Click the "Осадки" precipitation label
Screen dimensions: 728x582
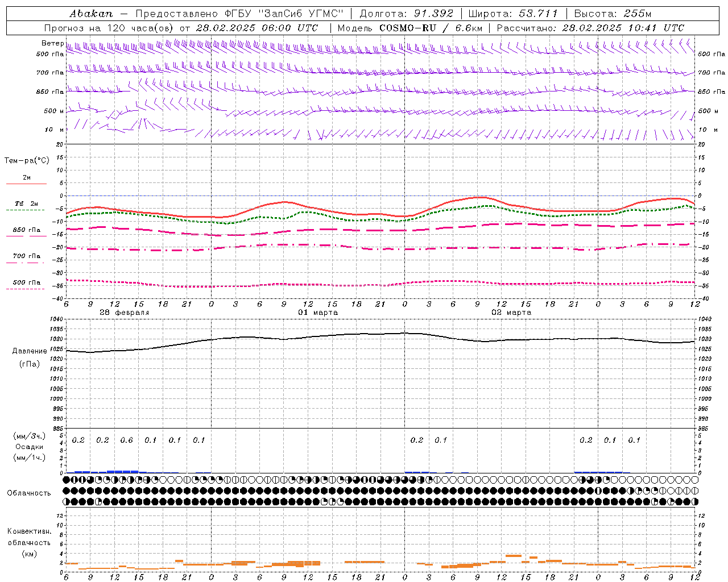pos(30,447)
